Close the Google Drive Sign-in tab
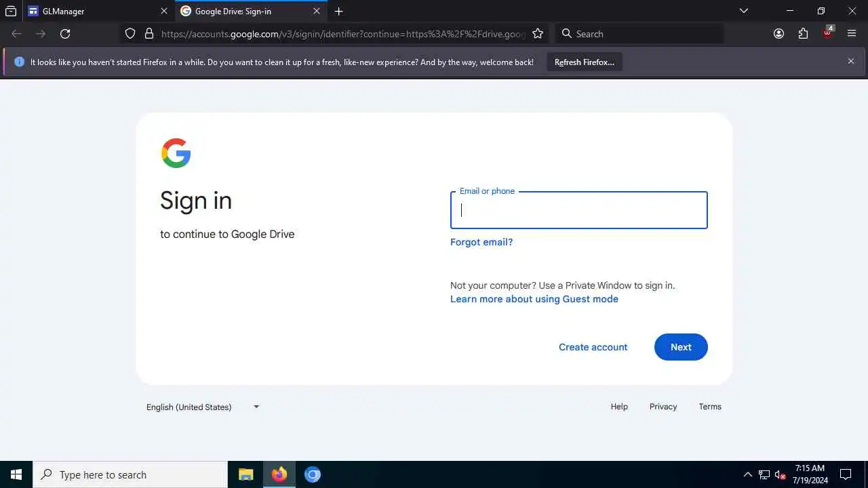Image resolution: width=868 pixels, height=488 pixels. click(316, 11)
